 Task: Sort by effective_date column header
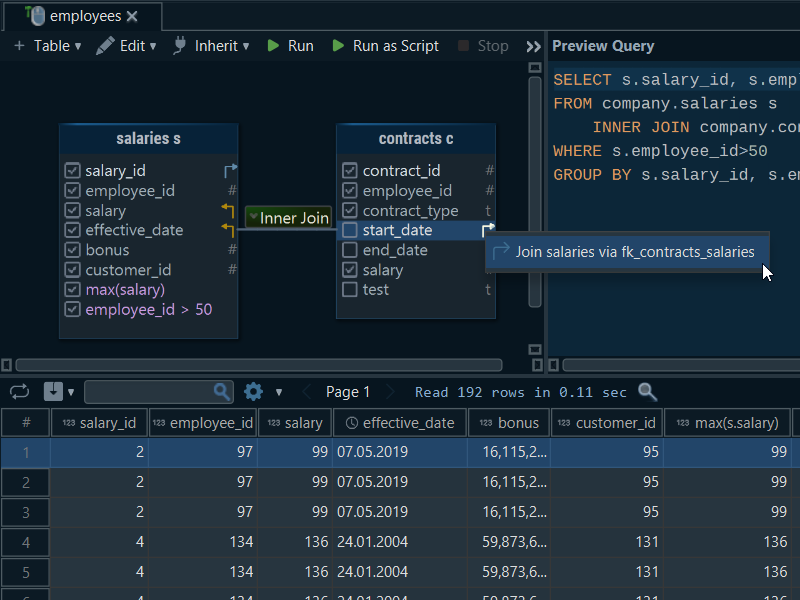coord(400,423)
